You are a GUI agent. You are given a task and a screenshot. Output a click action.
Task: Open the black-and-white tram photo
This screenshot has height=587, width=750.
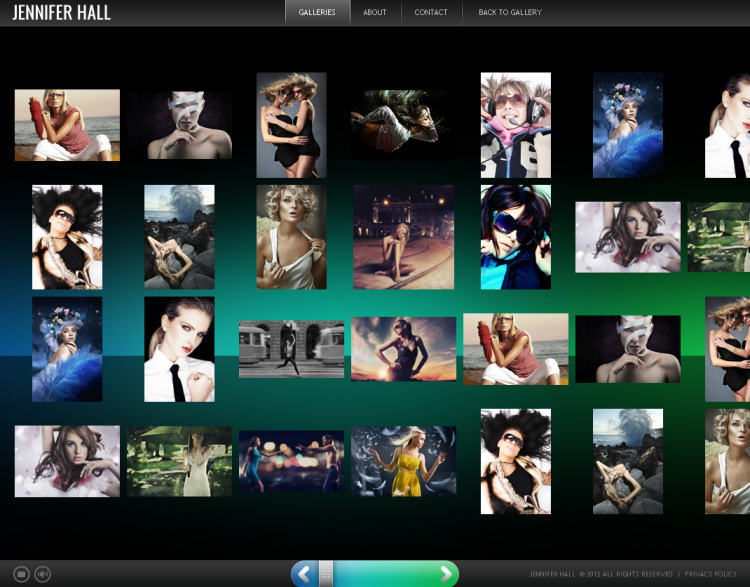tap(291, 349)
